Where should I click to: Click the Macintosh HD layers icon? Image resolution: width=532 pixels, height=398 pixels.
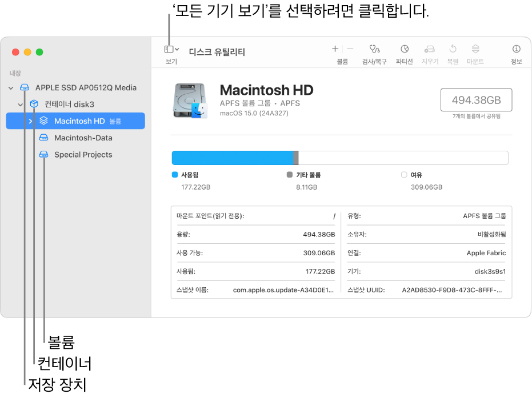coord(44,120)
